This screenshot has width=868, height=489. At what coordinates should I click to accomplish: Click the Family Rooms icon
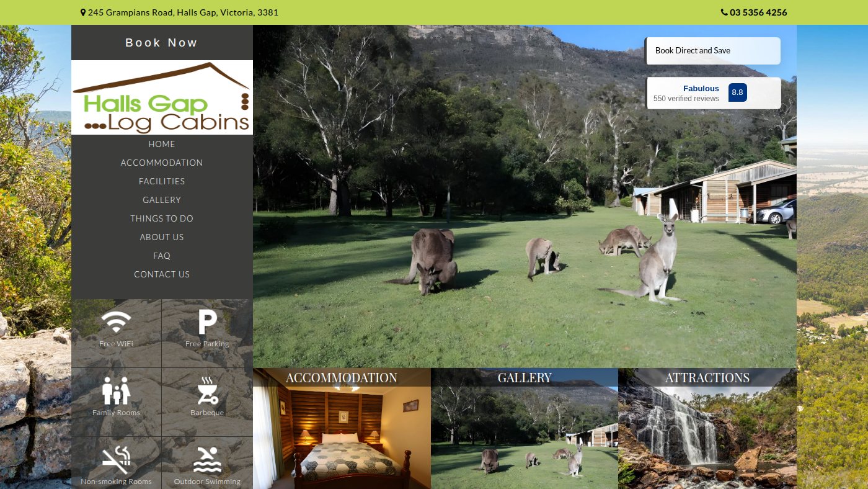[x=117, y=390]
